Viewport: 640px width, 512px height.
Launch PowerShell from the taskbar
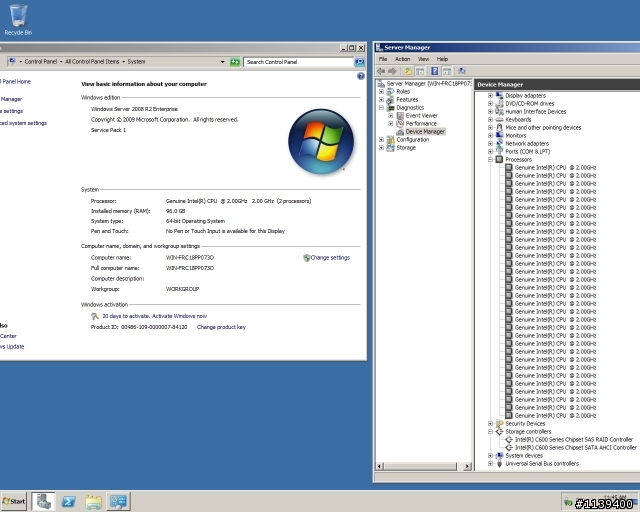(68, 501)
